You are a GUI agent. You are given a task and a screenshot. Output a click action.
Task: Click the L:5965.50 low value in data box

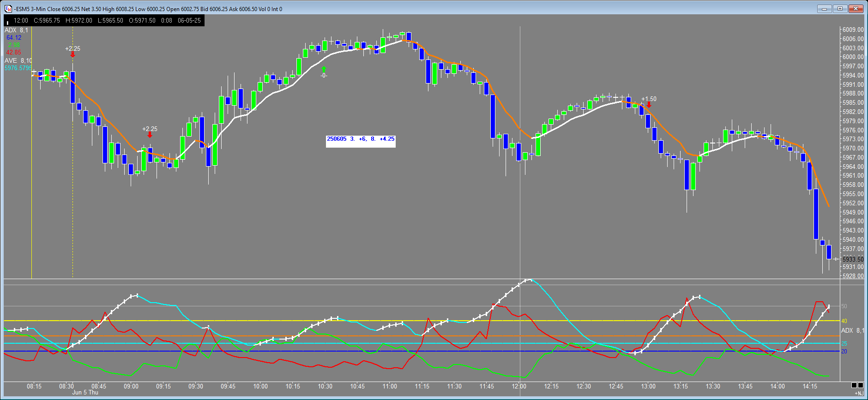(x=110, y=20)
